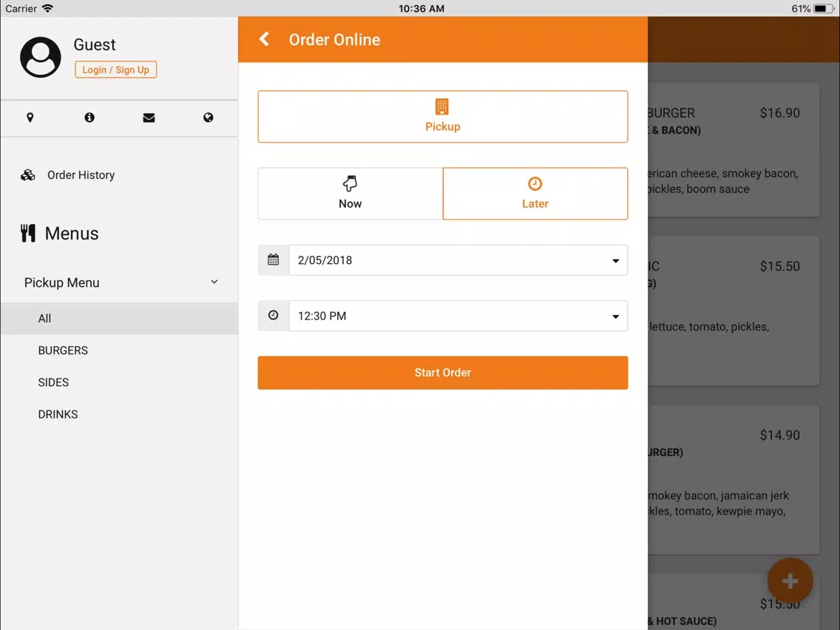
Task: Open the info icon in sidebar
Action: tap(89, 118)
